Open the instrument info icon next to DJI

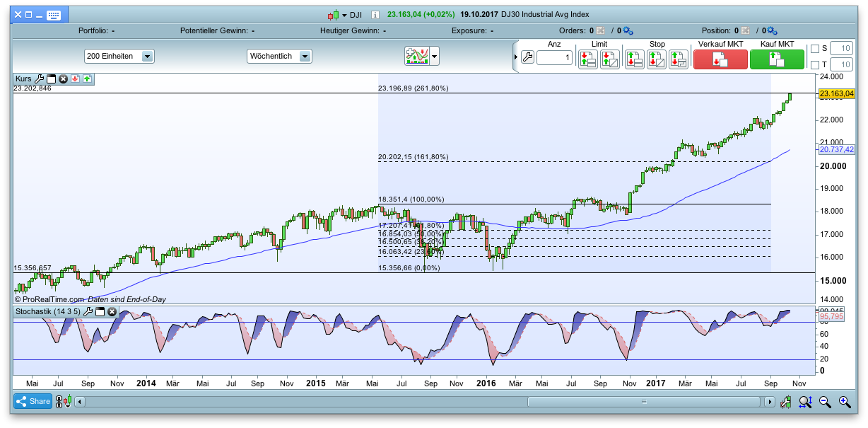pos(375,14)
